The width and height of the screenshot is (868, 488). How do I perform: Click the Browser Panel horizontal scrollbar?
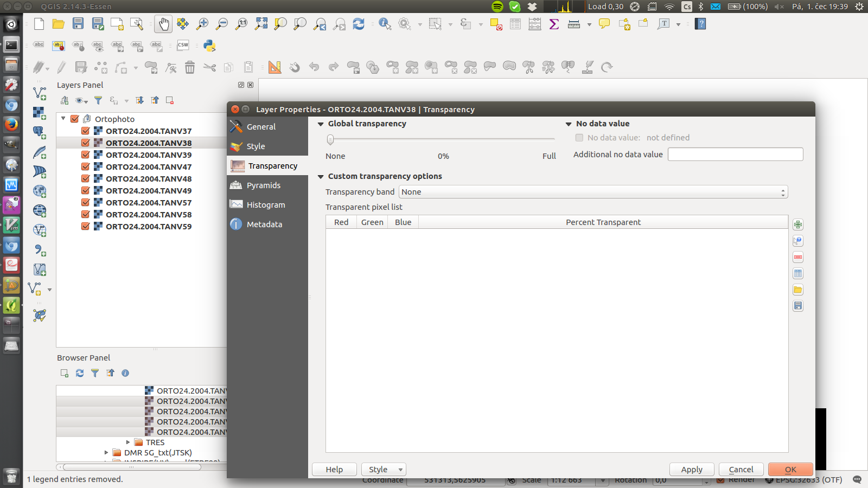tap(132, 467)
